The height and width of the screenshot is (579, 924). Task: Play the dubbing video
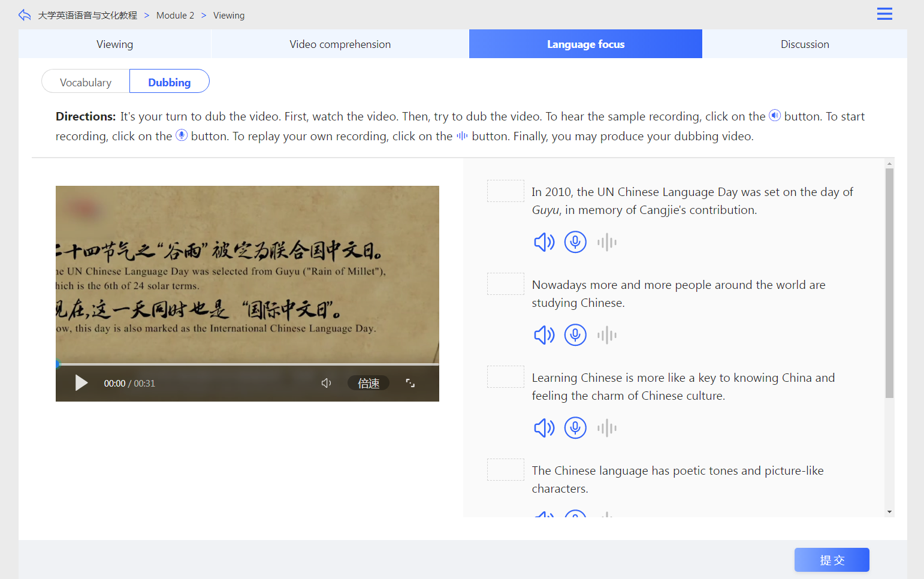pyautogui.click(x=81, y=383)
